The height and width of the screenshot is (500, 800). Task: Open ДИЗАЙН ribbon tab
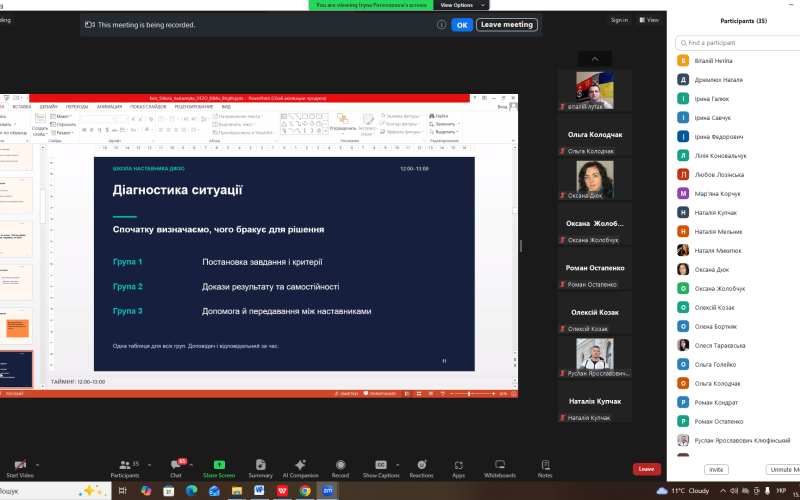(x=48, y=107)
